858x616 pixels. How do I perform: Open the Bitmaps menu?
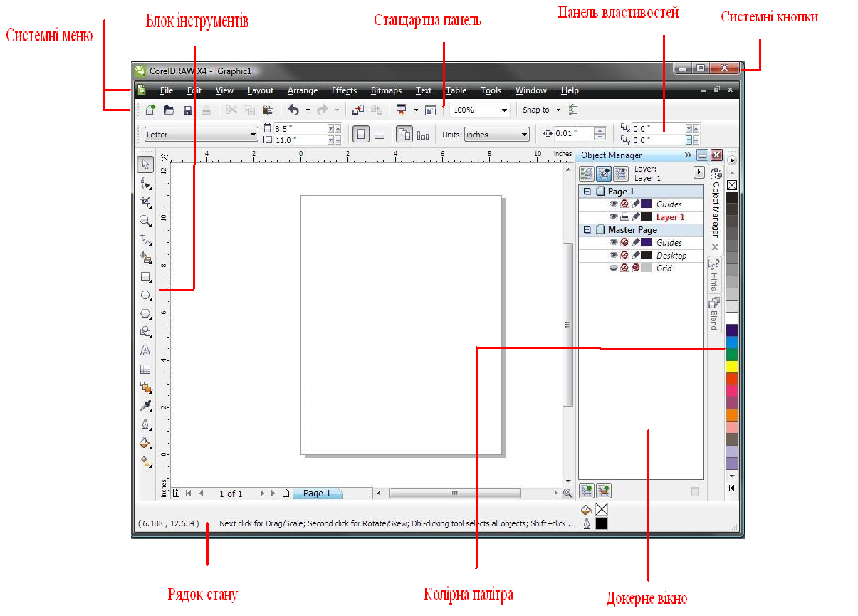[386, 90]
